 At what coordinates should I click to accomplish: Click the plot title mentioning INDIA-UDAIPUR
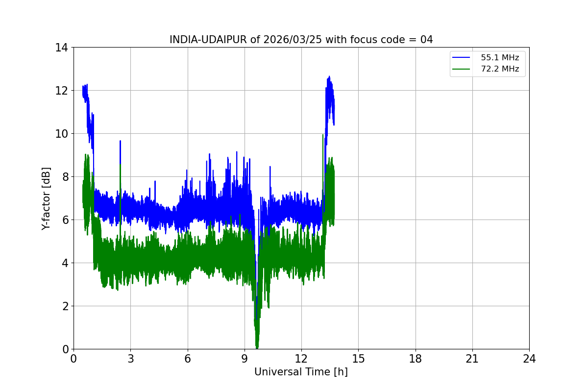point(301,40)
